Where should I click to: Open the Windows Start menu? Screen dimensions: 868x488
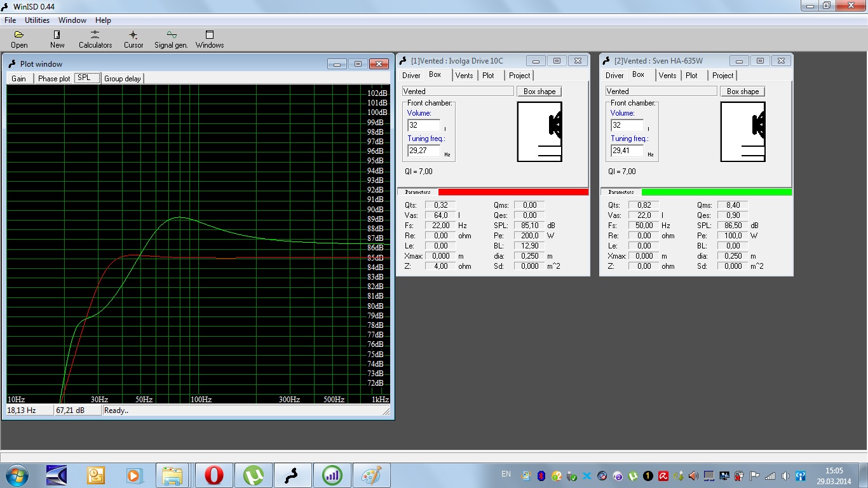[15, 475]
